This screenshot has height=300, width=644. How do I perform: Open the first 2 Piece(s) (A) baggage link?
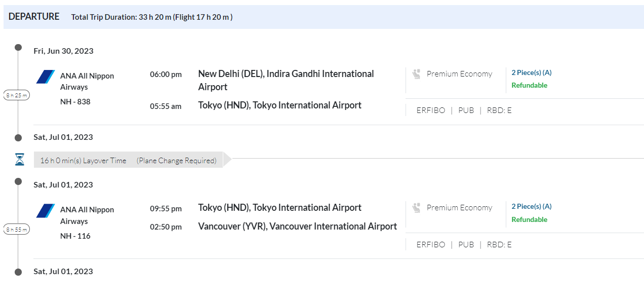click(531, 72)
